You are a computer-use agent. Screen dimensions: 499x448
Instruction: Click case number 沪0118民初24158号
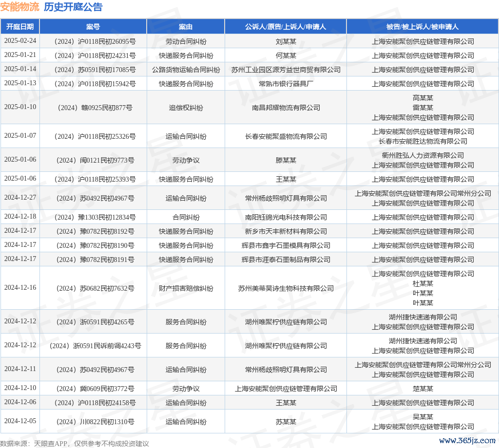(x=95, y=403)
